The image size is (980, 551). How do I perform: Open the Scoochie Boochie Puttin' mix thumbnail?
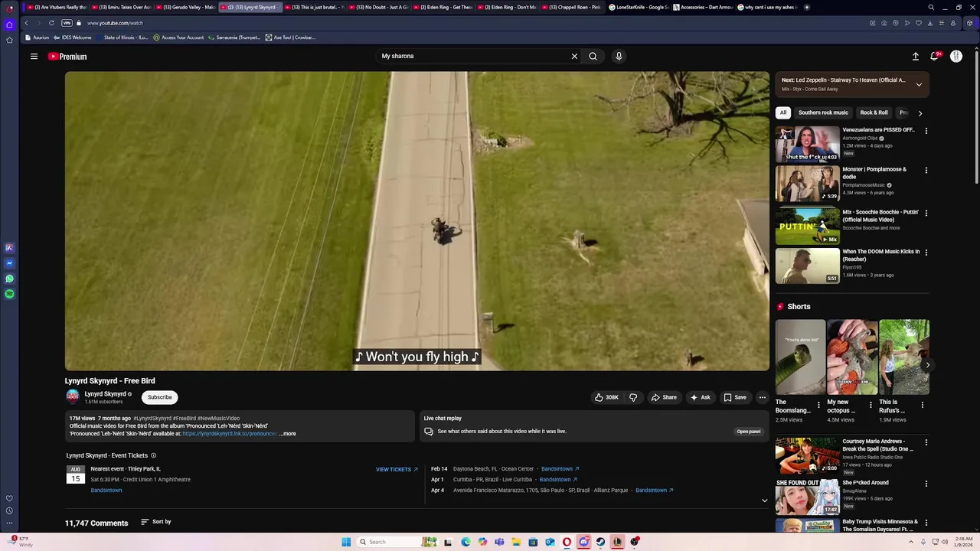(x=807, y=227)
